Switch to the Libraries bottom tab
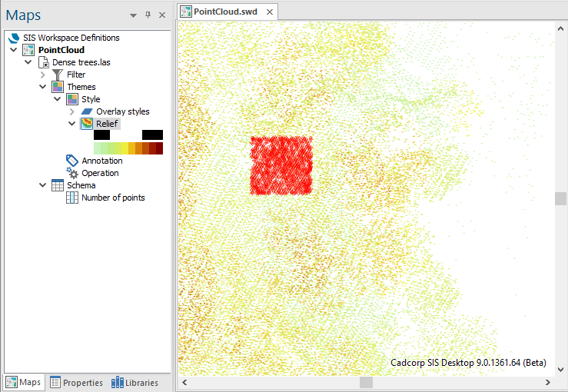Screen dimensions: 568x392 [x=135, y=383]
